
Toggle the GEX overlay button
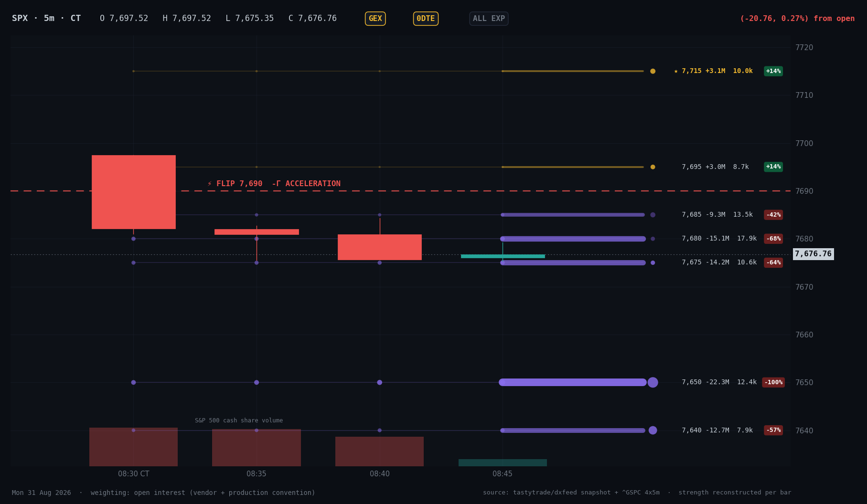point(375,19)
